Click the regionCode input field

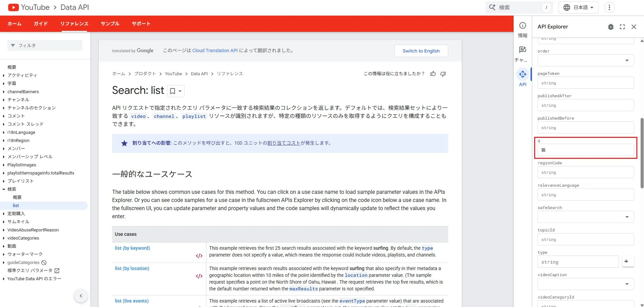tap(586, 172)
